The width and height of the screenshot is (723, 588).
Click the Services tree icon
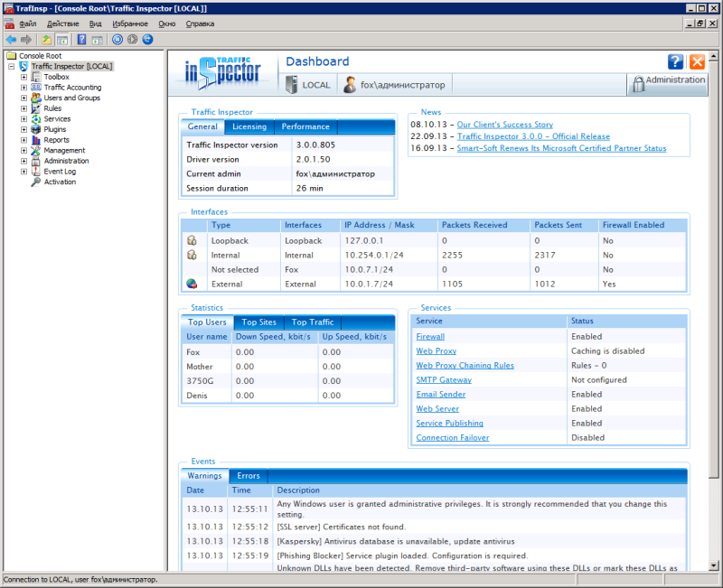pyautogui.click(x=36, y=119)
